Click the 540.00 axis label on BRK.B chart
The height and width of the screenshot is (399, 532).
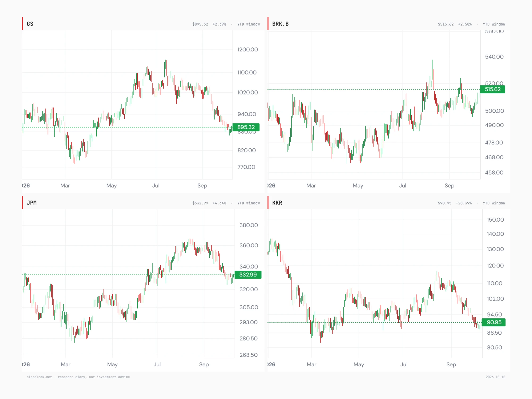(x=494, y=57)
